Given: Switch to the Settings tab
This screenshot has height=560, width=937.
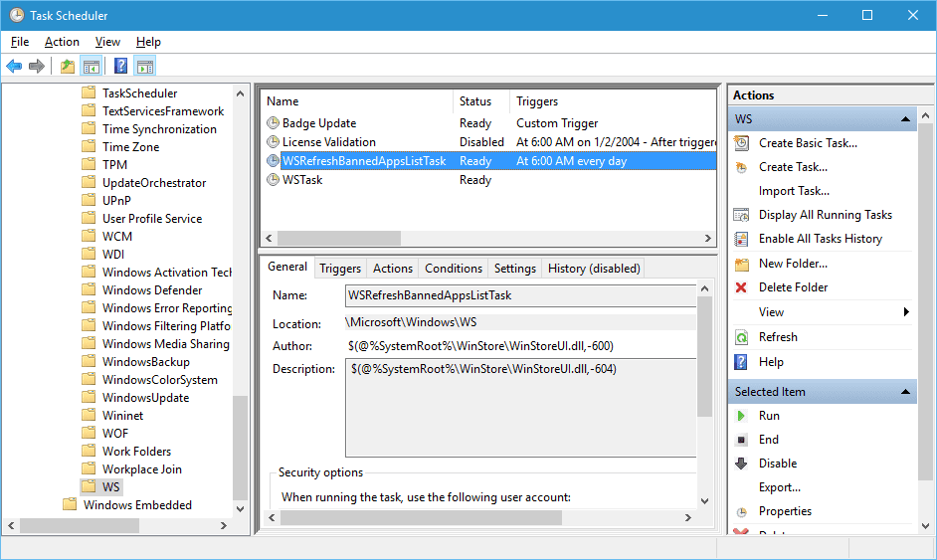Looking at the screenshot, I should (x=514, y=269).
